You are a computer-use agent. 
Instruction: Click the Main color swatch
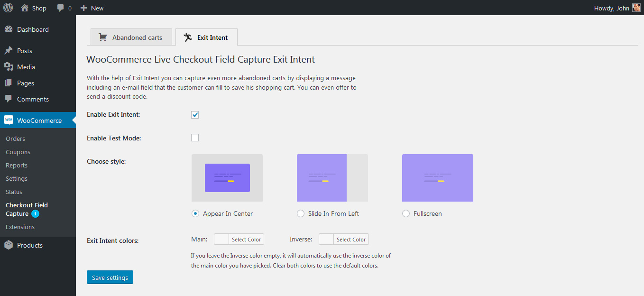click(x=221, y=240)
